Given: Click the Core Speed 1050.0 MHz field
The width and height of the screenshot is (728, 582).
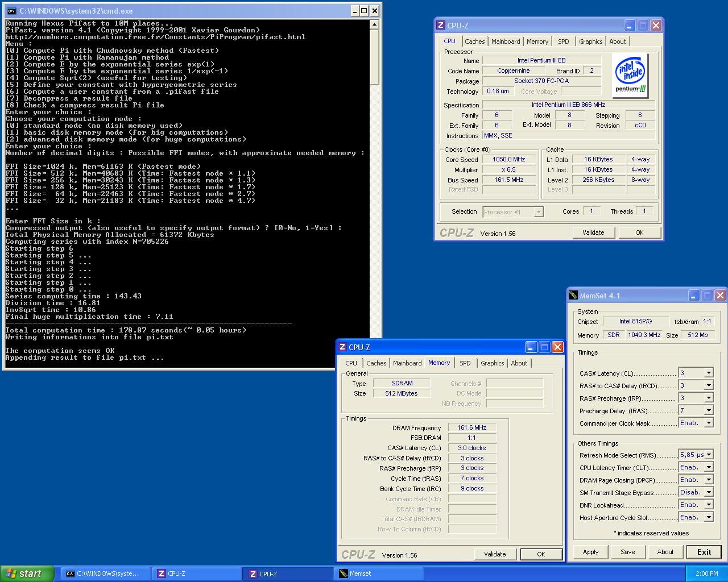Looking at the screenshot, I should (509, 160).
